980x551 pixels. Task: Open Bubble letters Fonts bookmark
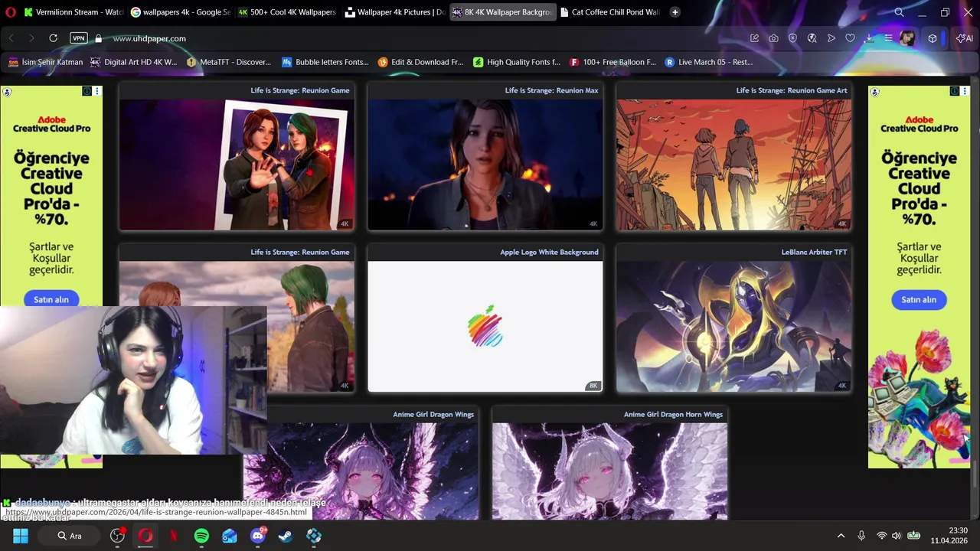click(x=325, y=62)
